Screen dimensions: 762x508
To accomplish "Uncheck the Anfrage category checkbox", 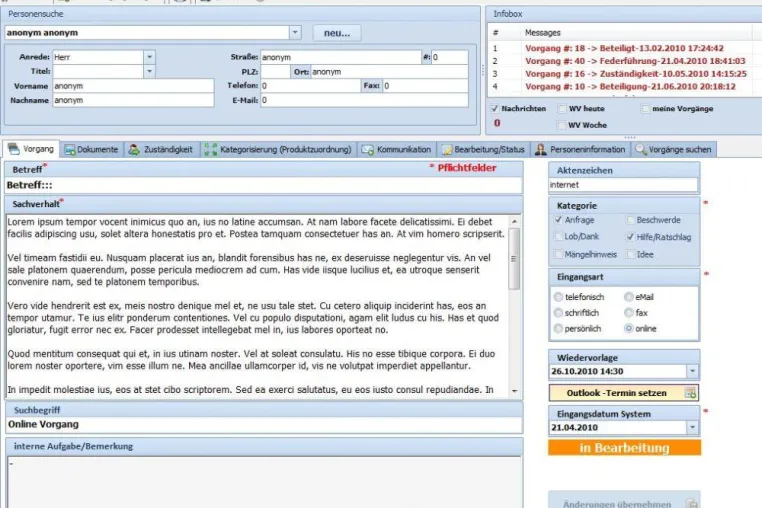I will (x=558, y=220).
